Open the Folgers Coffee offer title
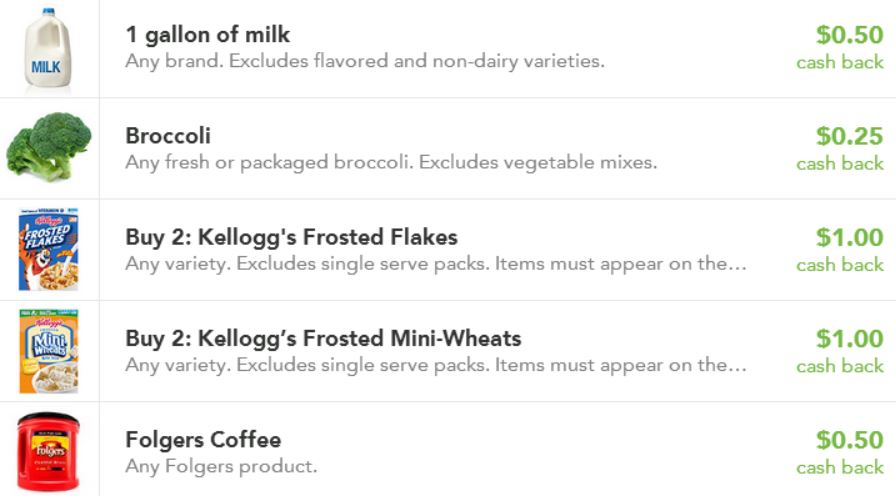Screen dimensions: 896x496 tap(203, 440)
